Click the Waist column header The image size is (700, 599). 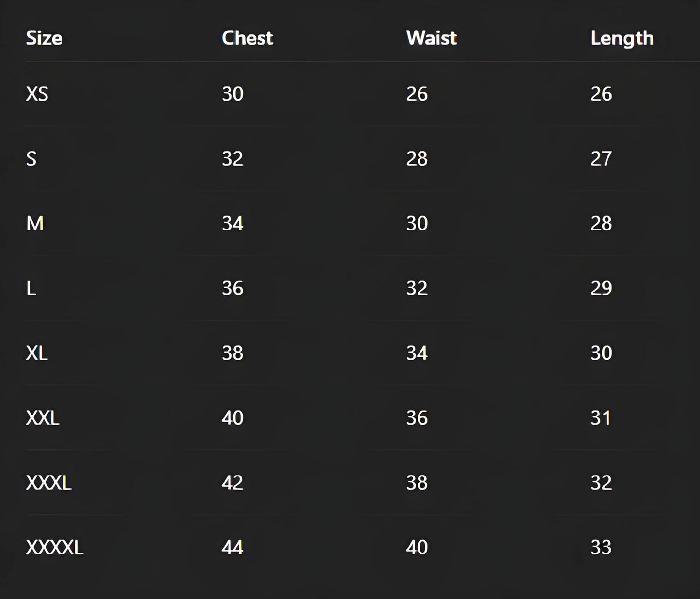(431, 38)
